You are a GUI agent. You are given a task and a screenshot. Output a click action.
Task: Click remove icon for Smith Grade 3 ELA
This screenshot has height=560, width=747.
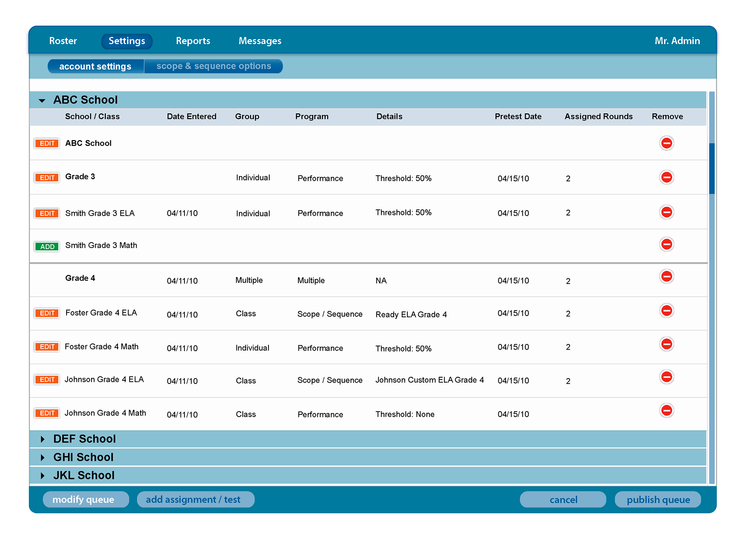coord(666,212)
